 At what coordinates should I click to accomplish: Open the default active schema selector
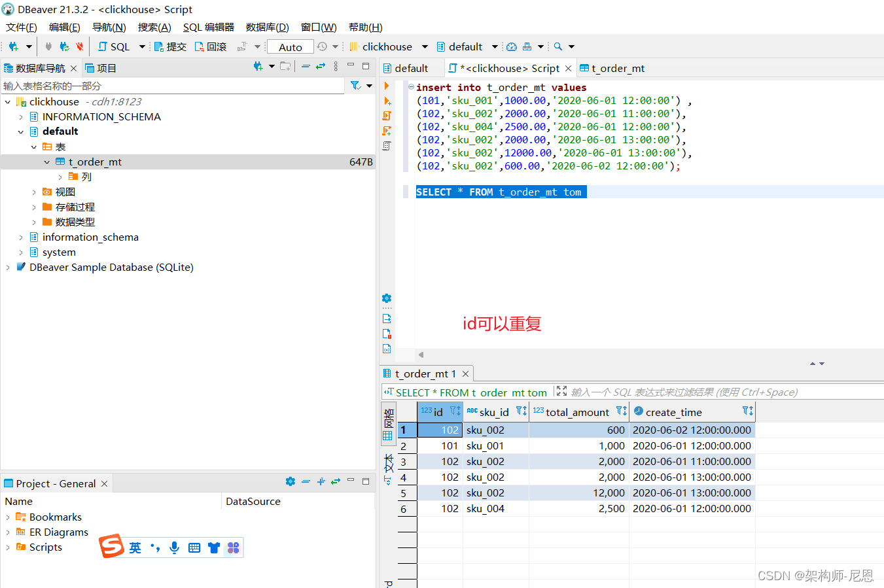tap(466, 46)
